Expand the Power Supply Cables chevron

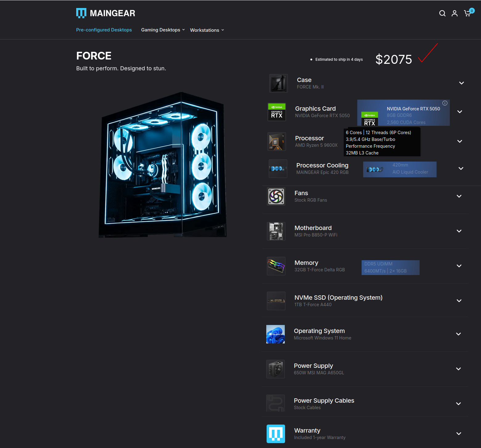(458, 404)
